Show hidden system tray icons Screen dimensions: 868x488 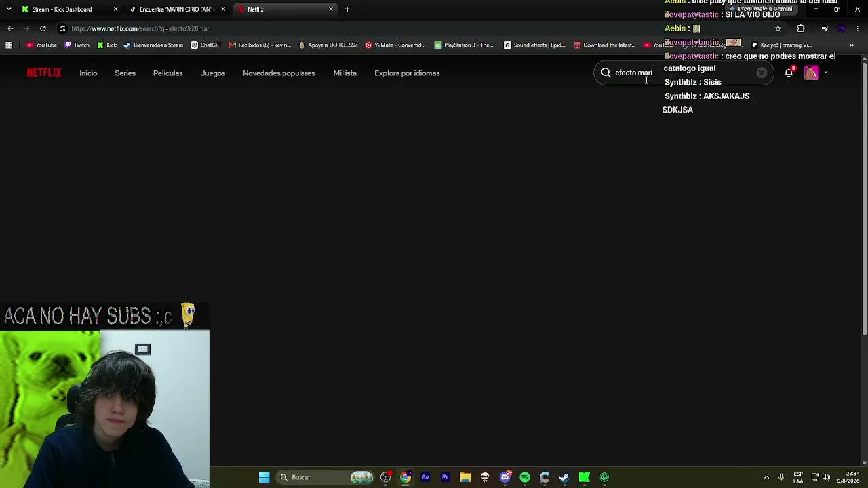[x=766, y=477]
